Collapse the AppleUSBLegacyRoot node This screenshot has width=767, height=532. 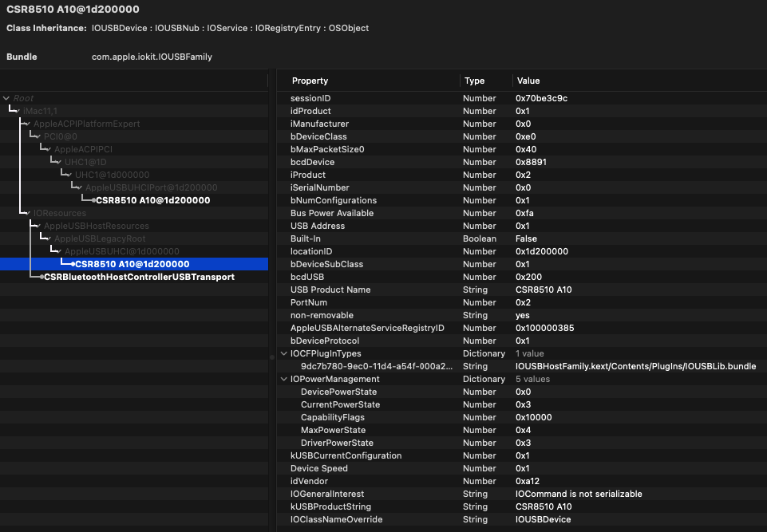pos(49,238)
